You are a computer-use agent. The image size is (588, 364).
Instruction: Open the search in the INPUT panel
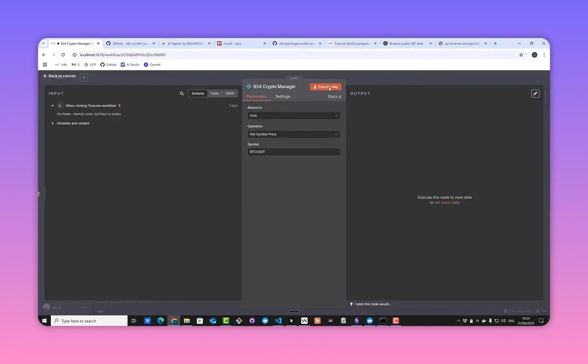(x=182, y=93)
